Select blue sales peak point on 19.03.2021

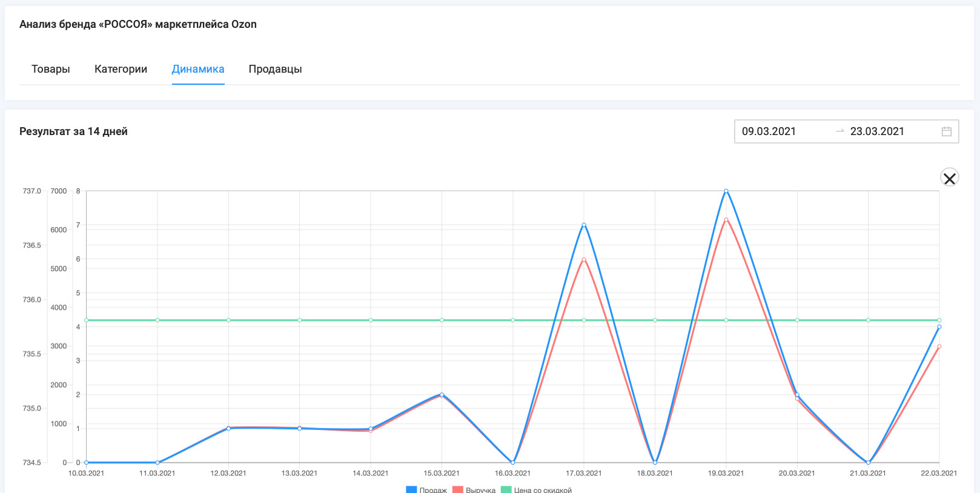[726, 191]
